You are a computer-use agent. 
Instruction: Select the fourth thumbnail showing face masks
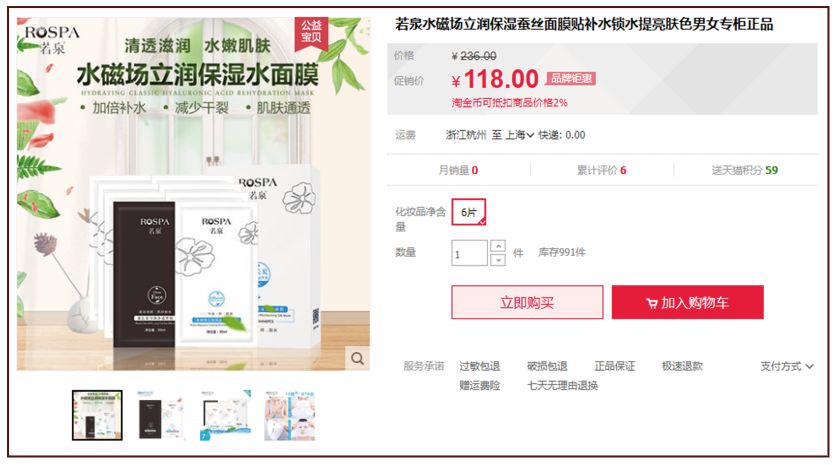point(289,415)
